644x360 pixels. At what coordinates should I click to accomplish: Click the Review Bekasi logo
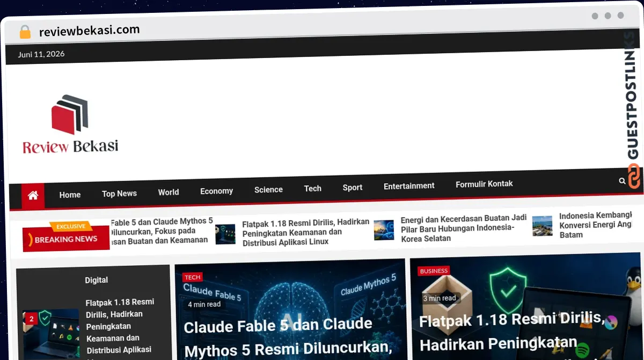coord(70,124)
